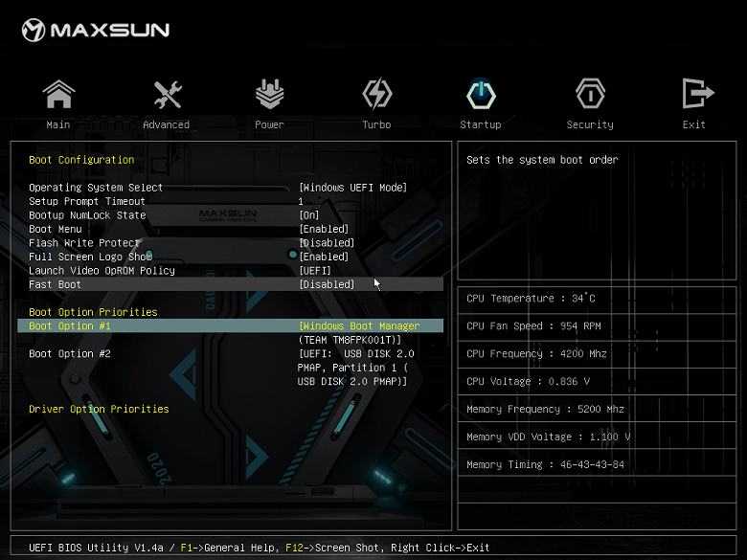This screenshot has width=747, height=560.
Task: Open the Advanced wrench icon
Action: tap(167, 95)
